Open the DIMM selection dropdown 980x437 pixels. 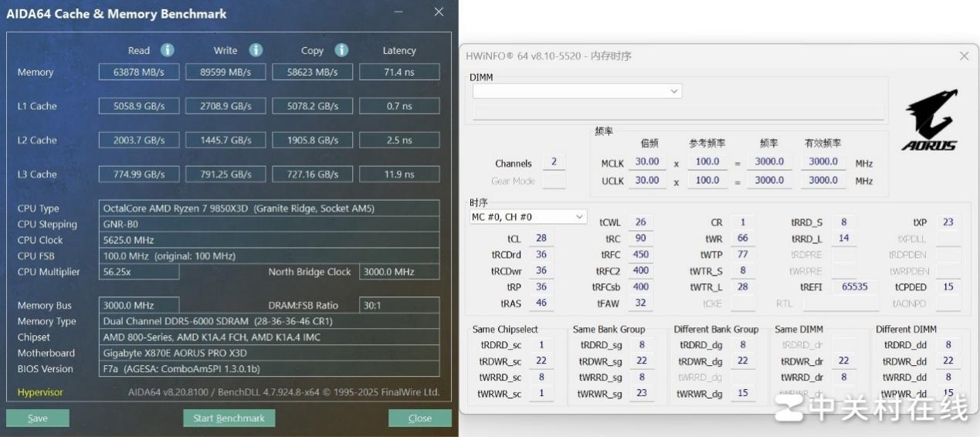(577, 91)
